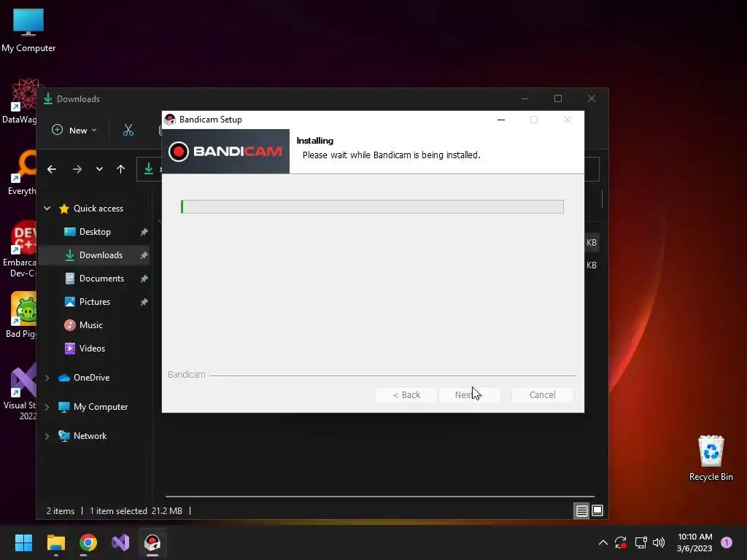This screenshot has width=747, height=560.
Task: Click Bandicam installer taskbar icon
Action: (152, 542)
